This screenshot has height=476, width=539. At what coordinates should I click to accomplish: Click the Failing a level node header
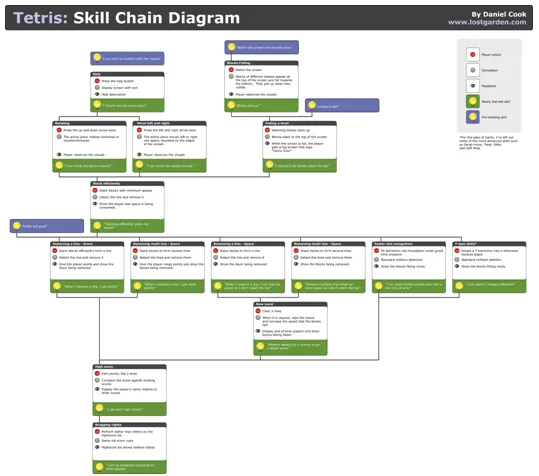pyautogui.click(x=300, y=123)
